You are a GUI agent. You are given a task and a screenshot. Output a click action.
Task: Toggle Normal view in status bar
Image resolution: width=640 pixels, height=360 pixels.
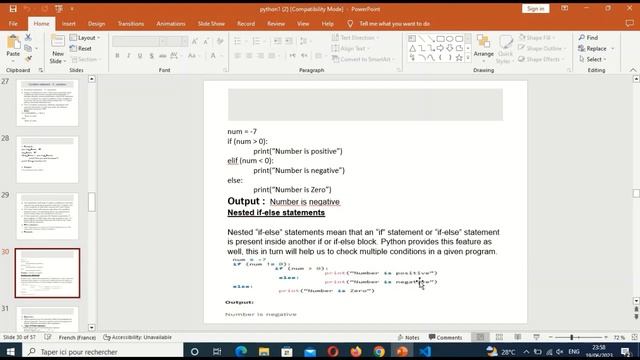pos(480,337)
